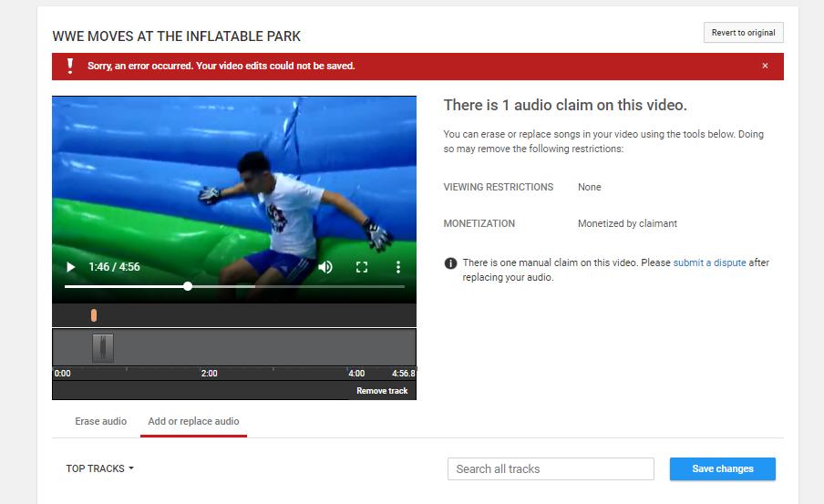Click Save changes button

[723, 468]
